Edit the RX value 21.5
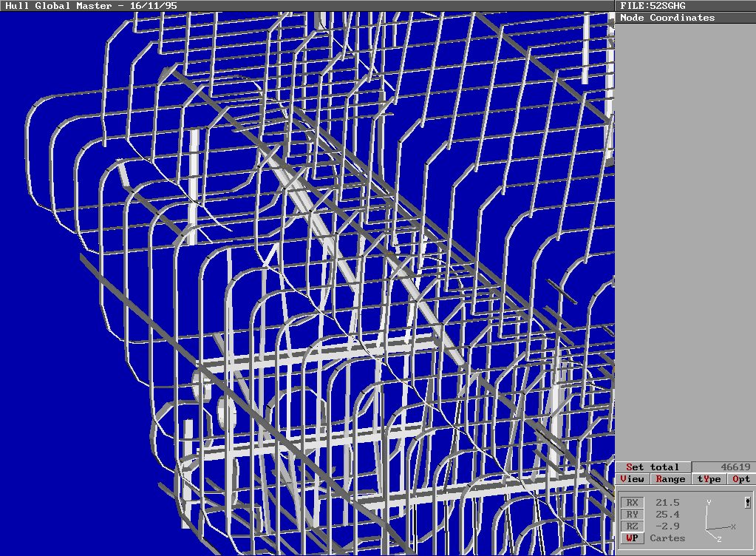756x556 pixels. [669, 502]
